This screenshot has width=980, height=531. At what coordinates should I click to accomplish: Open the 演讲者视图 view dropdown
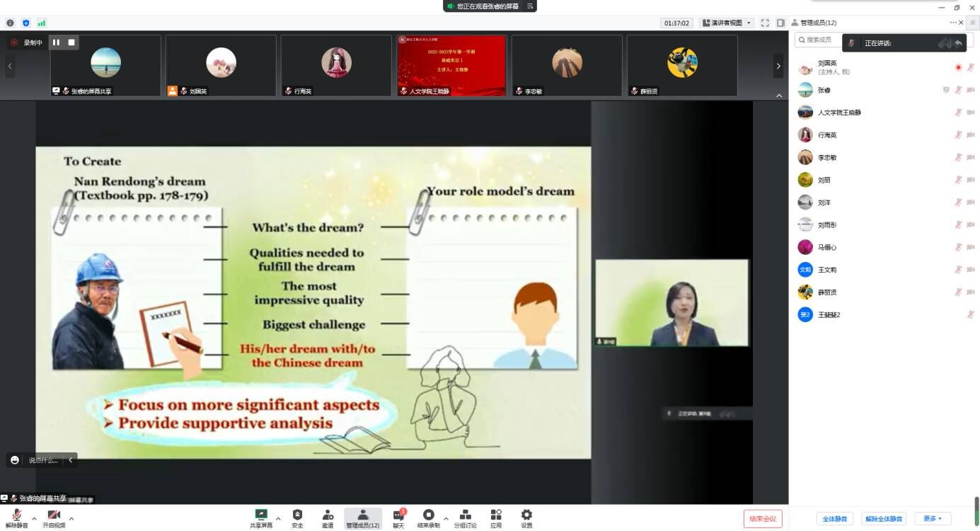tap(726, 23)
